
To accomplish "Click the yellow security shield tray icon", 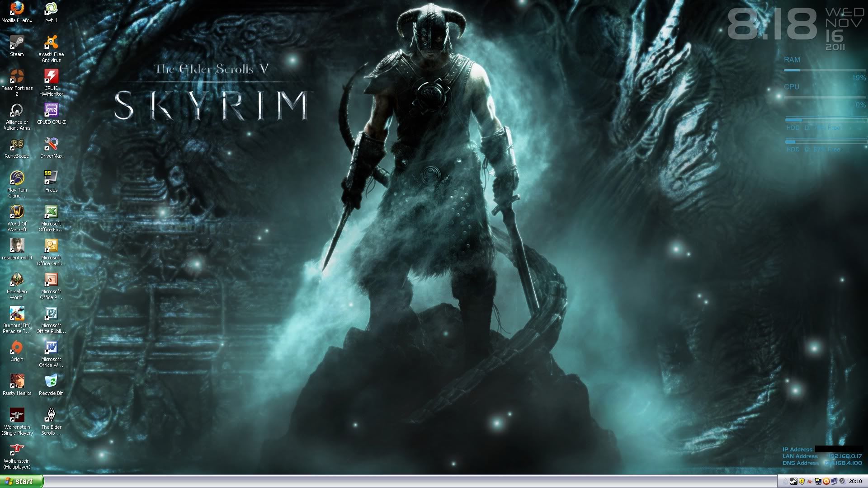I will [802, 481].
